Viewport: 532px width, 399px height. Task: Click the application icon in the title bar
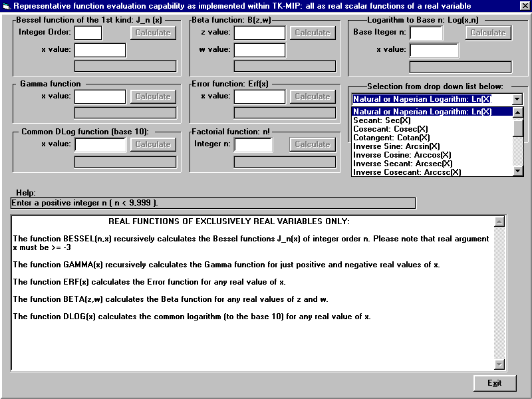[x=6, y=6]
